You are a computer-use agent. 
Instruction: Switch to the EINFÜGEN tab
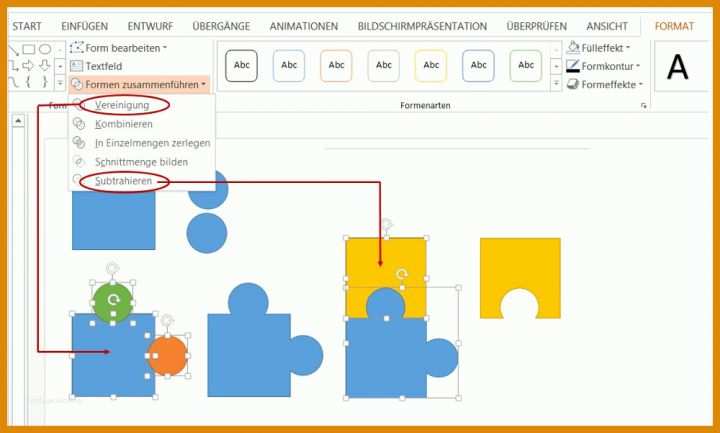[84, 26]
